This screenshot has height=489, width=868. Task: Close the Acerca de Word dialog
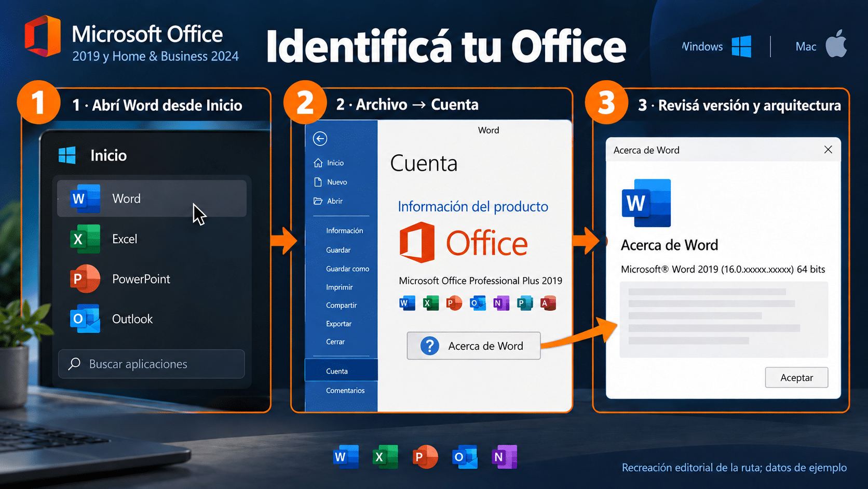pos(828,150)
